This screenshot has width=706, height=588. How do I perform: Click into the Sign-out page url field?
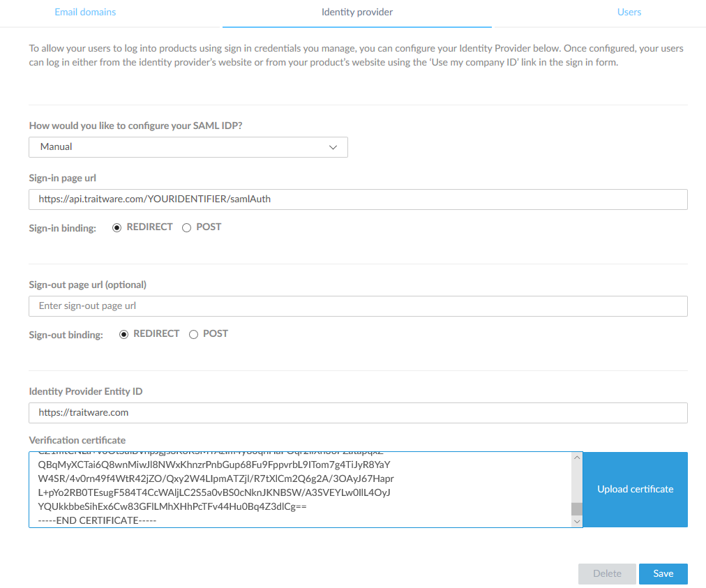point(358,306)
